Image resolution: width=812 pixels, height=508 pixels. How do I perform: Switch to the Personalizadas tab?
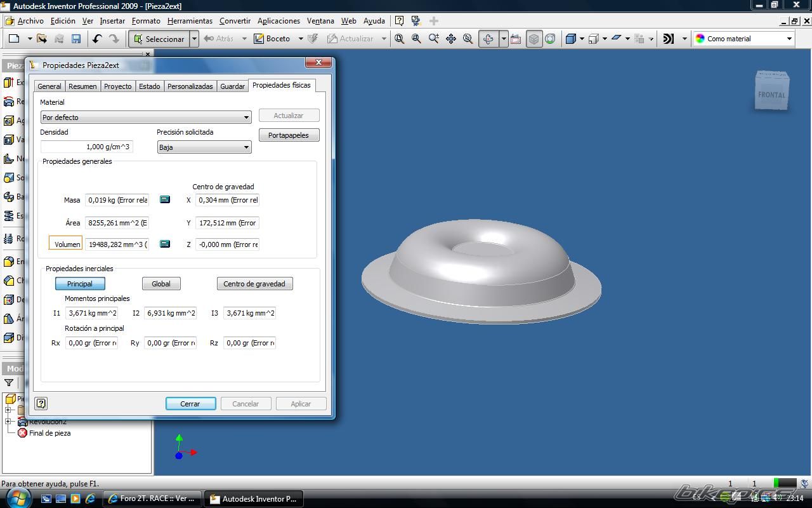click(190, 86)
